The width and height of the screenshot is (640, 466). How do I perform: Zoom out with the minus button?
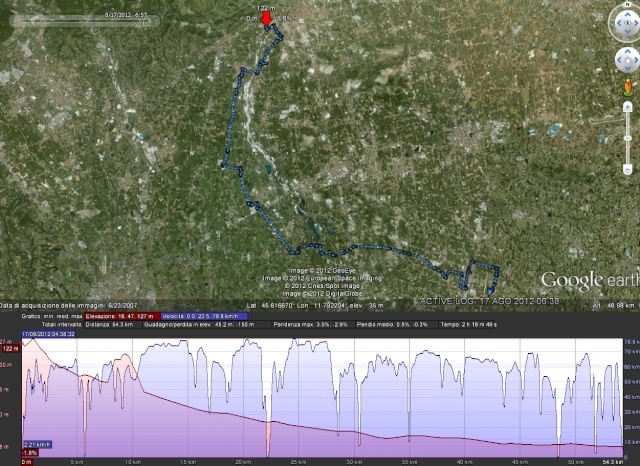click(x=628, y=169)
